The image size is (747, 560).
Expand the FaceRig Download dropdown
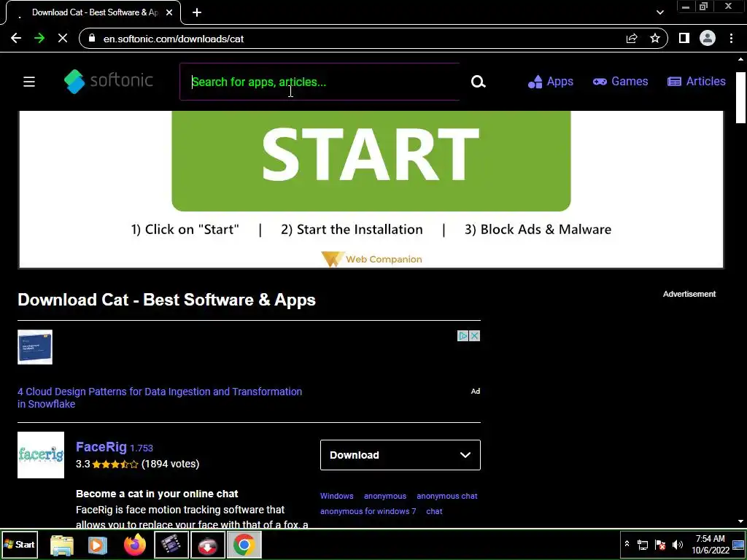[x=400, y=455]
